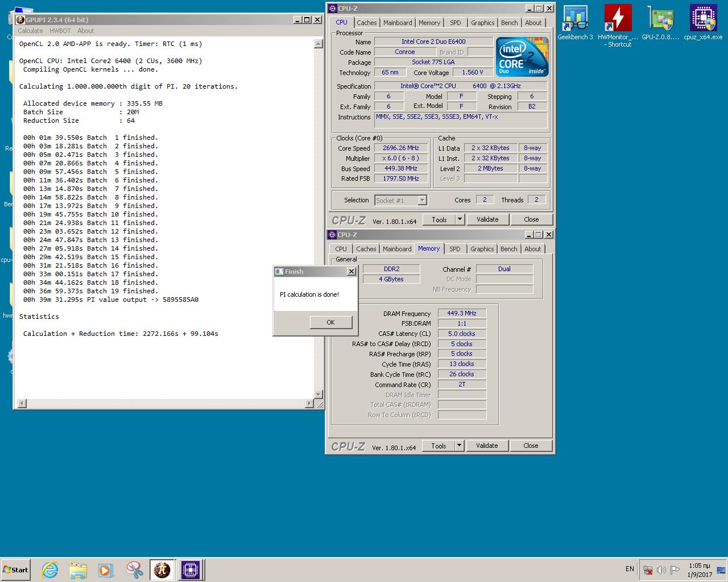The image size is (728, 582).
Task: Switch to Graphics tab in bottom CPU-Z
Action: (482, 249)
